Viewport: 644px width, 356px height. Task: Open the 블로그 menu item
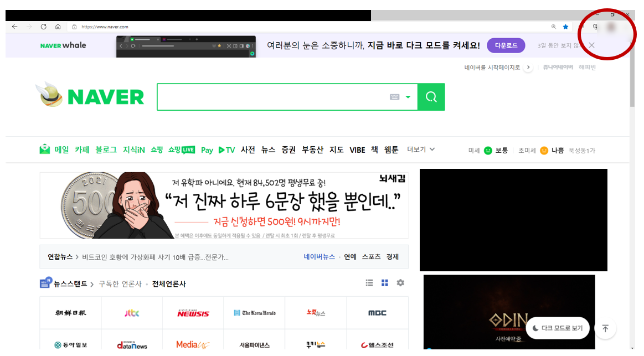pos(106,150)
